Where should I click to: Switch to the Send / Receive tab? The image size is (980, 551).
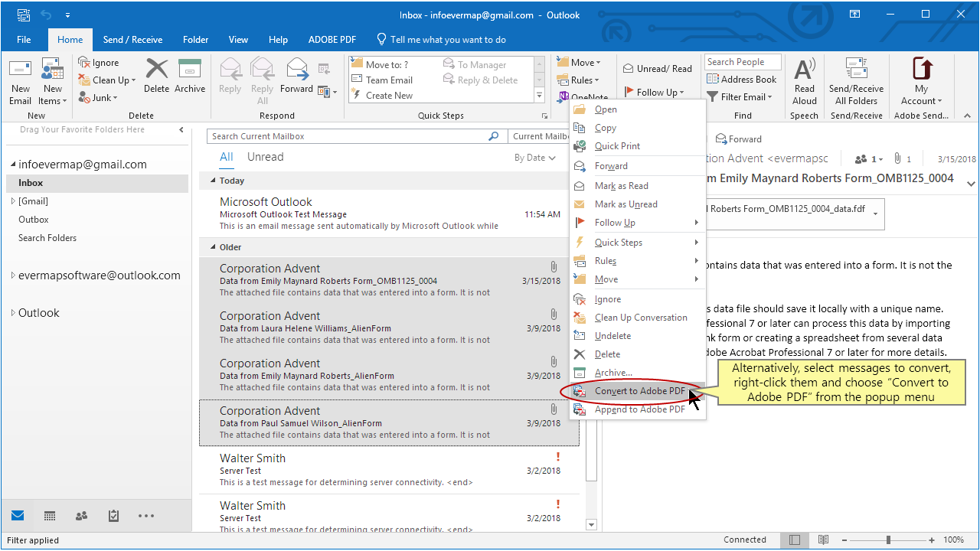[132, 40]
